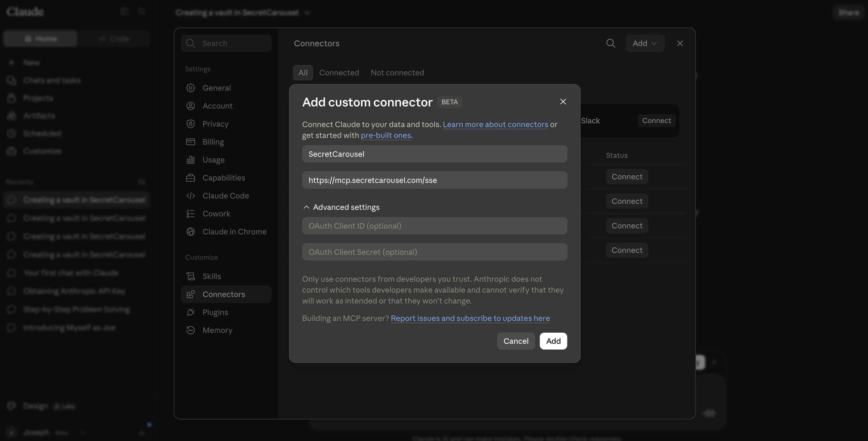Open Claude Code settings page
The width and height of the screenshot is (868, 441).
(226, 196)
